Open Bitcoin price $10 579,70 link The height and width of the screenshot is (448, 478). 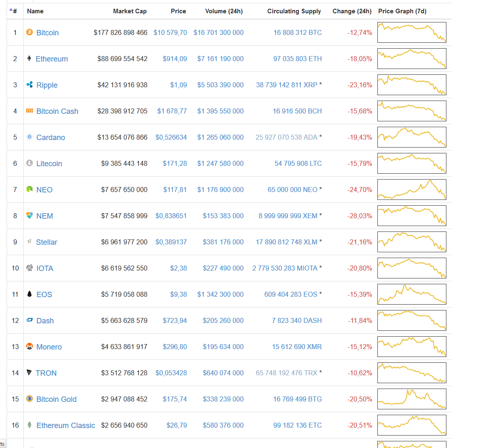170,32
